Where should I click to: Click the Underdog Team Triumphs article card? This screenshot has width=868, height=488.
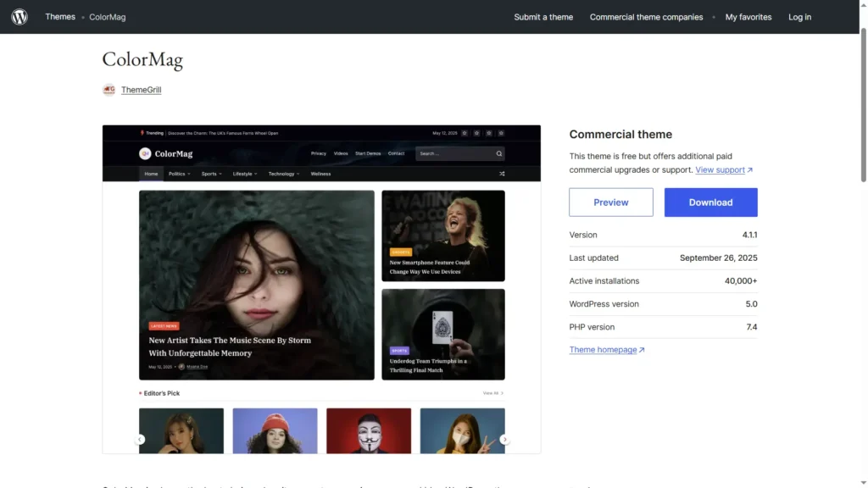pyautogui.click(x=442, y=334)
